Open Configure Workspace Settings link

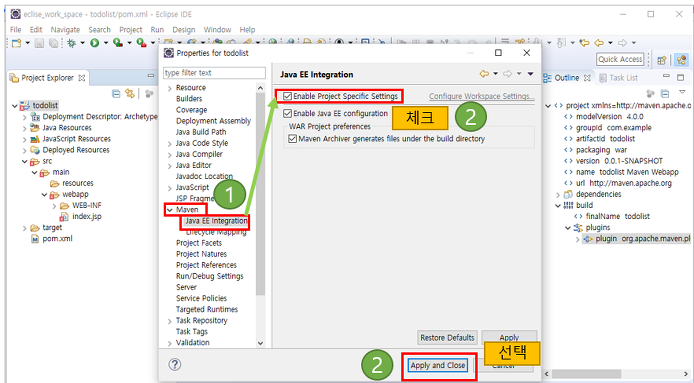(482, 96)
